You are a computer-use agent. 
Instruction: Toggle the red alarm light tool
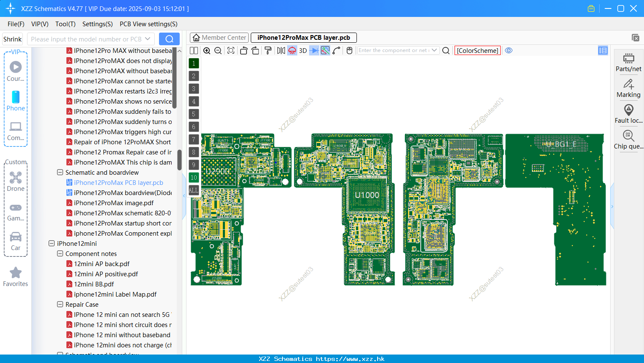[292, 50]
